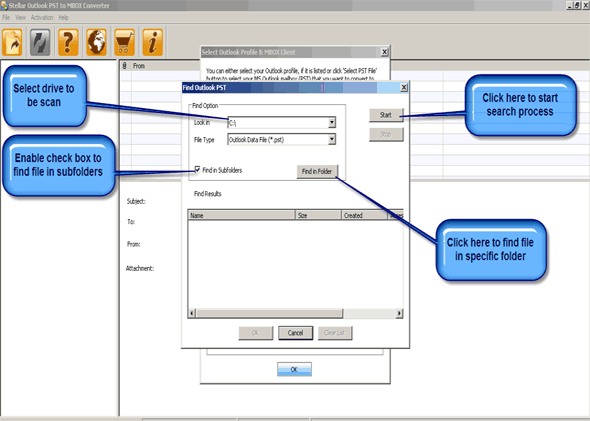
Task: Click the globe Update icon
Action: click(96, 42)
